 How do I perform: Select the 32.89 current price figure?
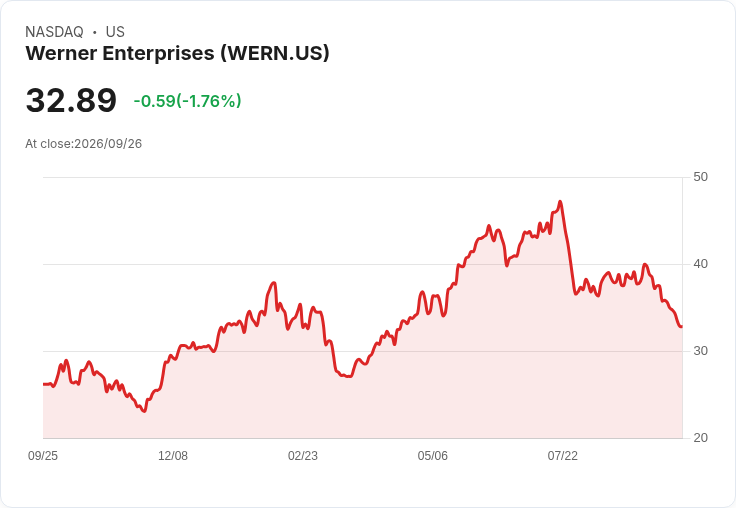[x=71, y=100]
